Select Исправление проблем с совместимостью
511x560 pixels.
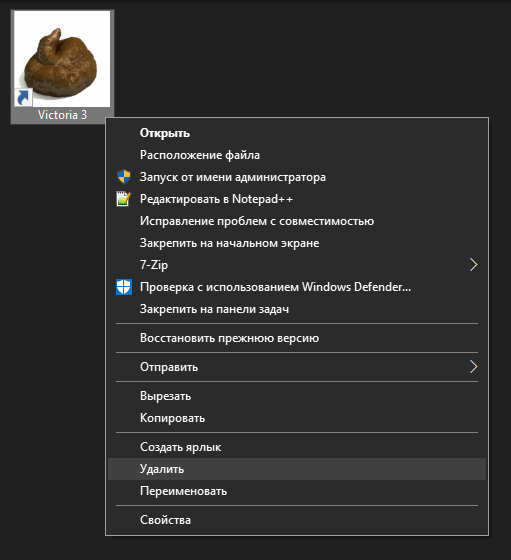click(297, 221)
